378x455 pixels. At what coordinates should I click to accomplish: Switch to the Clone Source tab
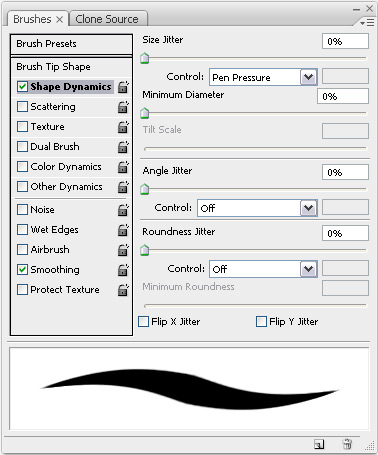[x=108, y=19]
